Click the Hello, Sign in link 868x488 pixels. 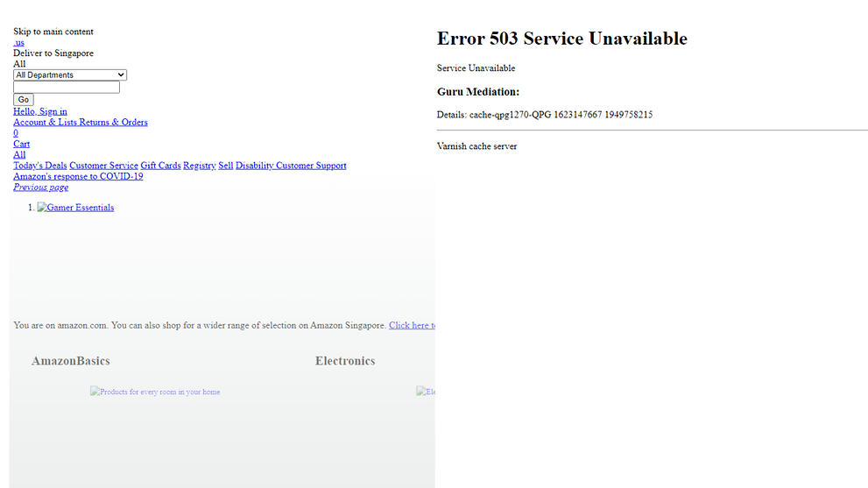(40, 111)
